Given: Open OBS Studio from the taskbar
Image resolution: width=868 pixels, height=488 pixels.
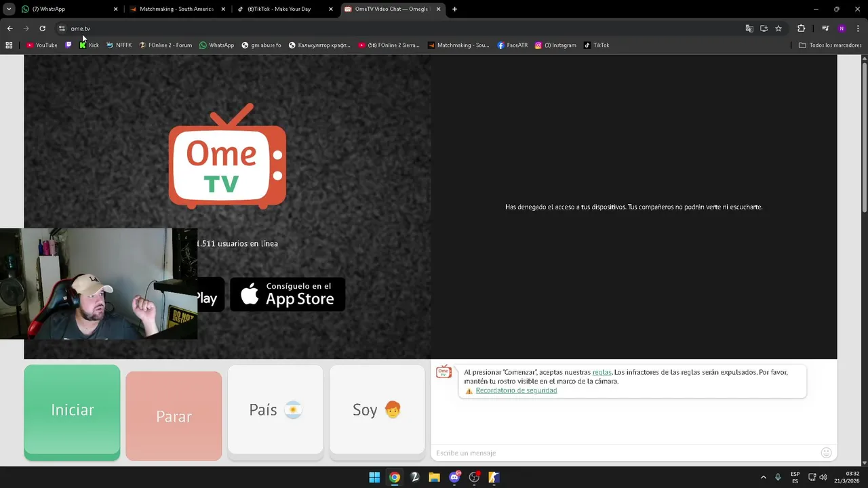Looking at the screenshot, I should tap(474, 477).
